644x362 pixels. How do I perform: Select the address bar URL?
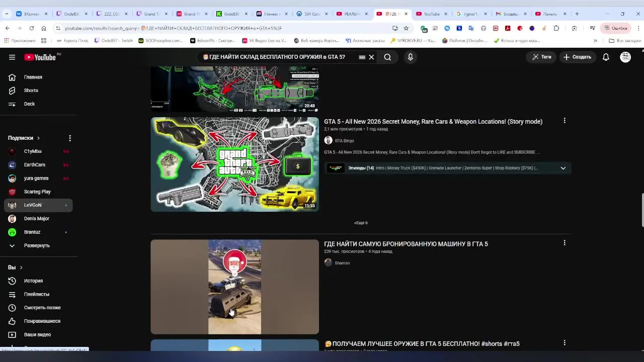tap(173, 28)
